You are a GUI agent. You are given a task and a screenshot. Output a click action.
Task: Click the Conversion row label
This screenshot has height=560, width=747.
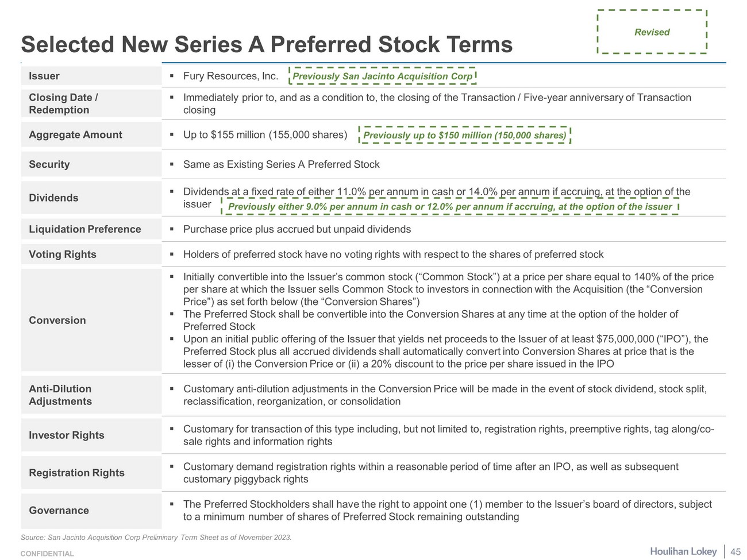coord(57,320)
